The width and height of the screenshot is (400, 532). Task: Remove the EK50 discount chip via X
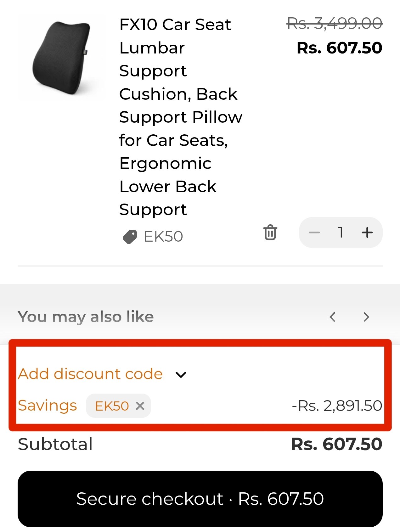(140, 406)
